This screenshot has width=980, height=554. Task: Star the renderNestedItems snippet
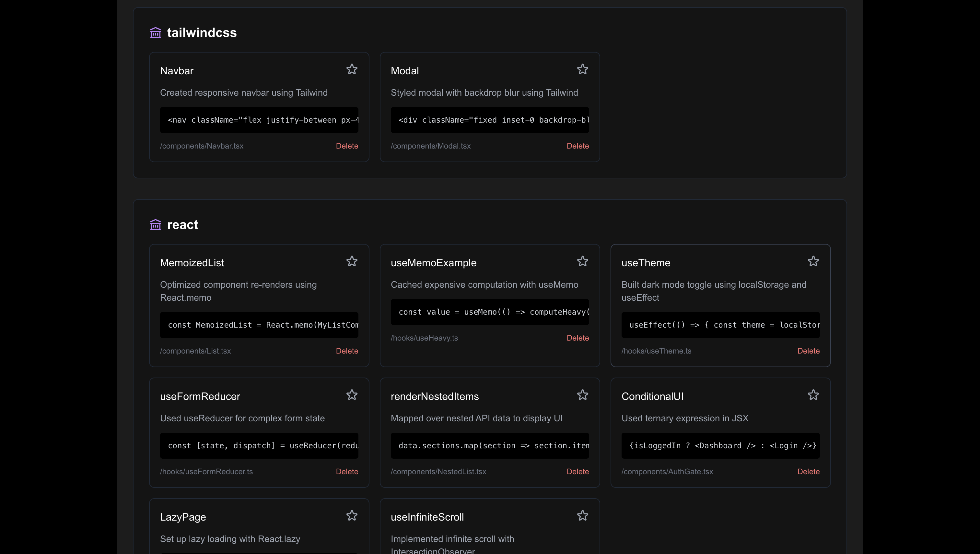582,395
